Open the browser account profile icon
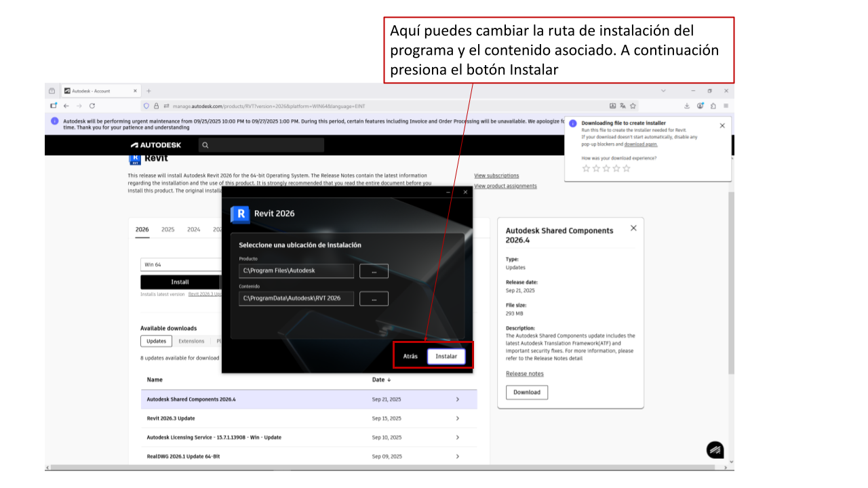Screen dimensions: 868x488 pos(701,106)
